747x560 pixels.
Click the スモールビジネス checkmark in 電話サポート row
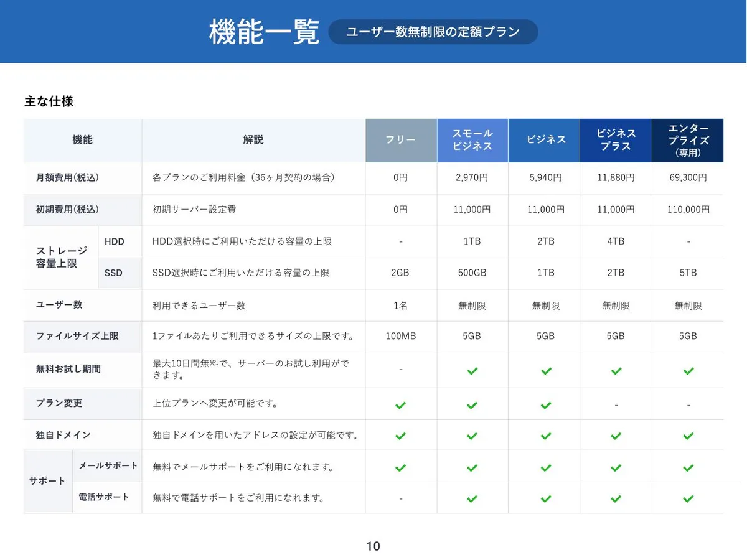click(x=472, y=498)
